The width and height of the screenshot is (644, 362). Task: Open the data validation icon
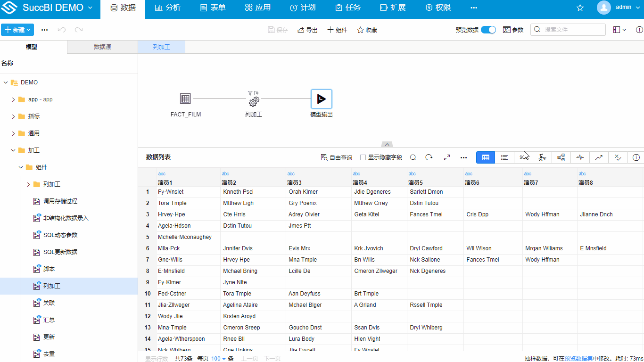click(618, 157)
